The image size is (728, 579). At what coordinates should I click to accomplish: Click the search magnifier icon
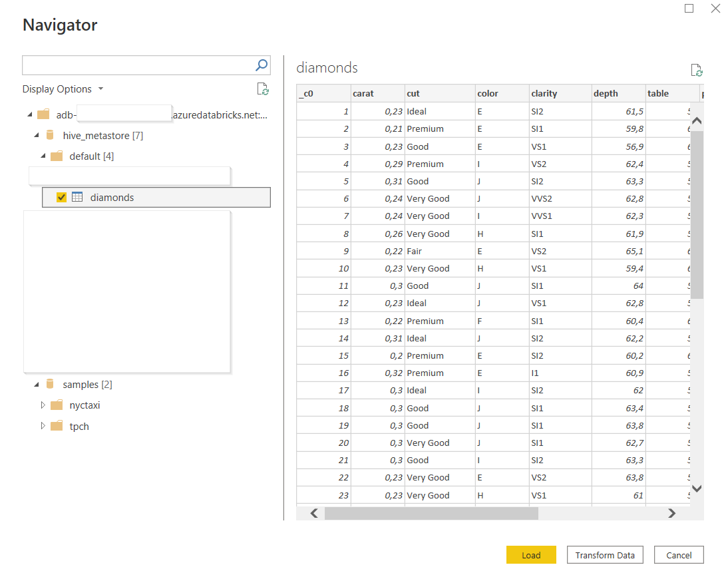pyautogui.click(x=262, y=65)
